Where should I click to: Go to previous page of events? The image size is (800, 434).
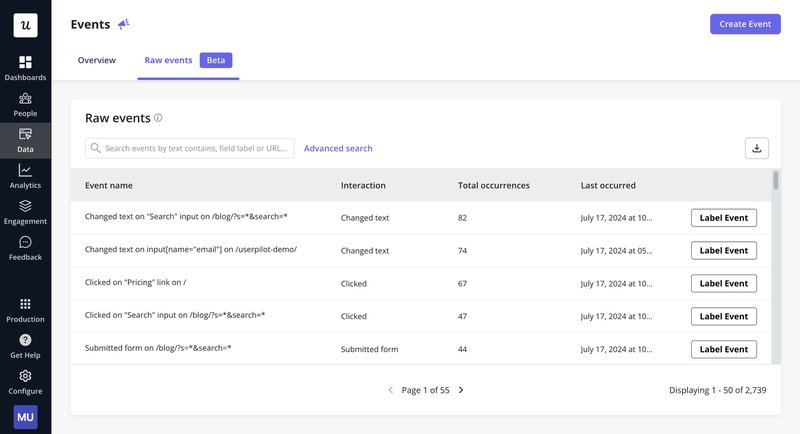[x=390, y=390]
